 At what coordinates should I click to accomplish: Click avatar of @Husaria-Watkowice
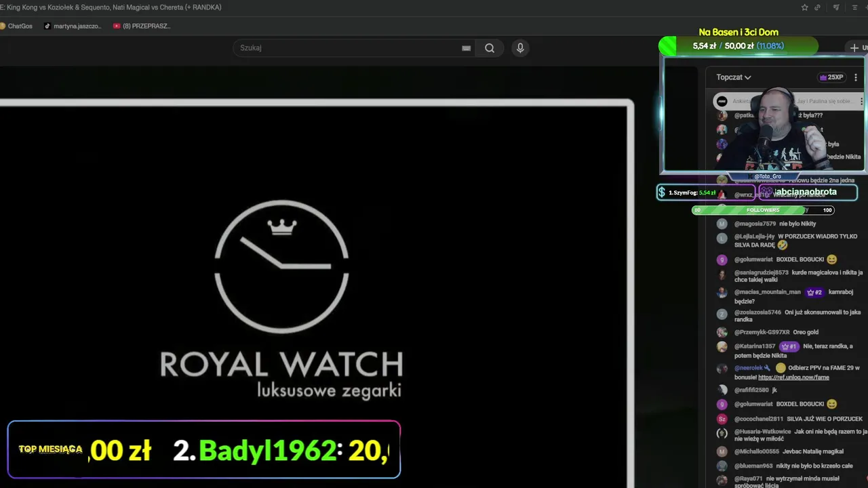(722, 432)
